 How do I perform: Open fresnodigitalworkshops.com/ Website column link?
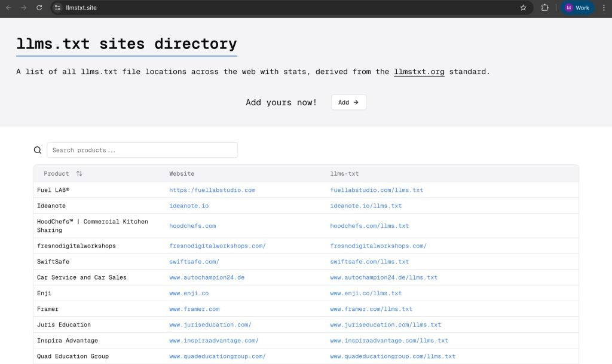click(218, 246)
